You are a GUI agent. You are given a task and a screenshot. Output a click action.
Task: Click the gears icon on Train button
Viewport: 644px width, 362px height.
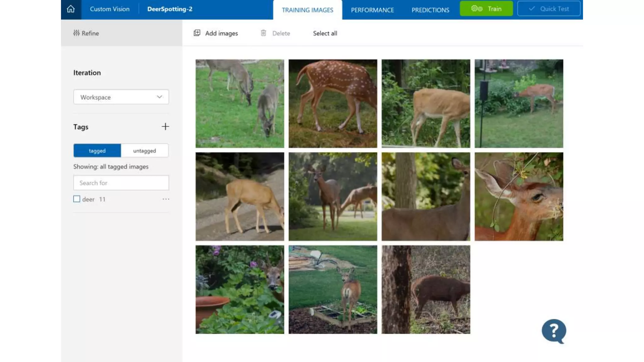click(477, 9)
